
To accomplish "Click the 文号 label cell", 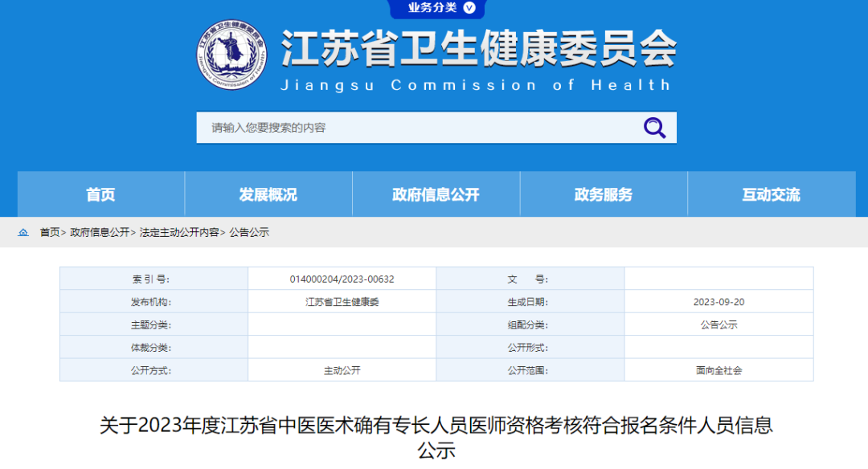I will click(x=530, y=279).
